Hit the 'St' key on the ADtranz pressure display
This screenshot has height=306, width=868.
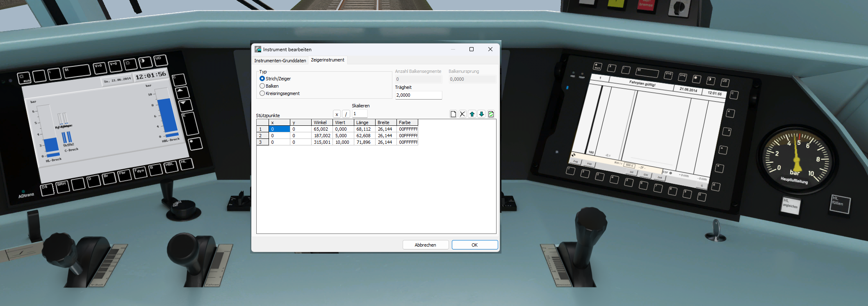77,71
